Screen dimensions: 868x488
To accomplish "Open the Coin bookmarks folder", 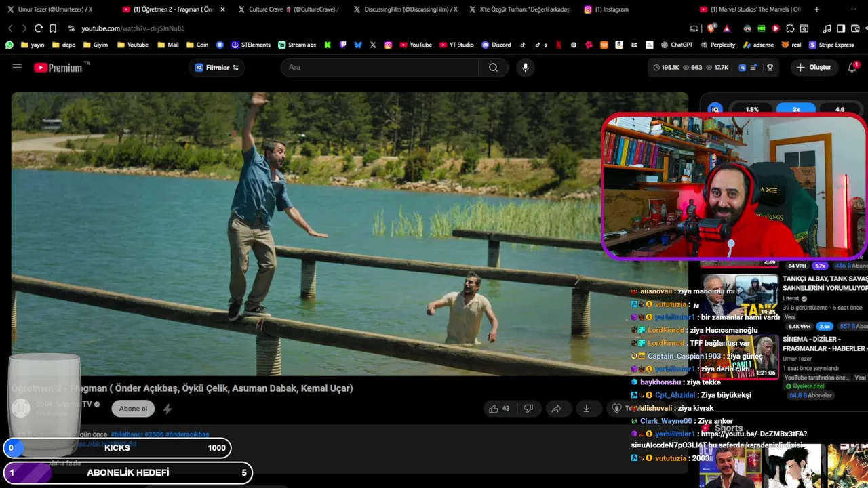I will tap(197, 45).
